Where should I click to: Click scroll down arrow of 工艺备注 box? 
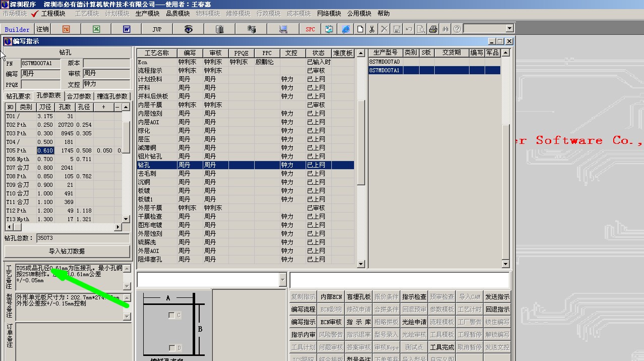[x=127, y=287]
